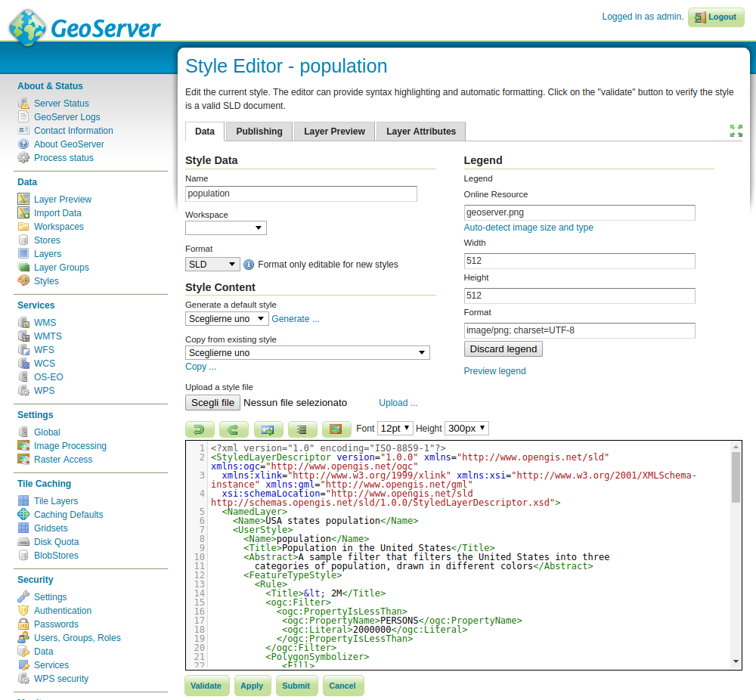Click the Import Data icon in sidebar

click(x=23, y=212)
